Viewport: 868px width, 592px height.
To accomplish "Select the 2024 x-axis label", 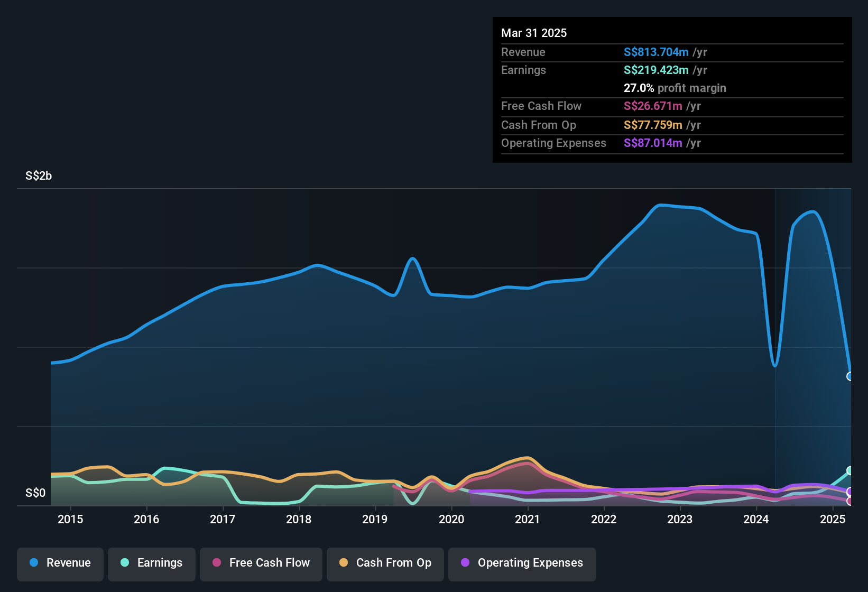I will [x=756, y=519].
